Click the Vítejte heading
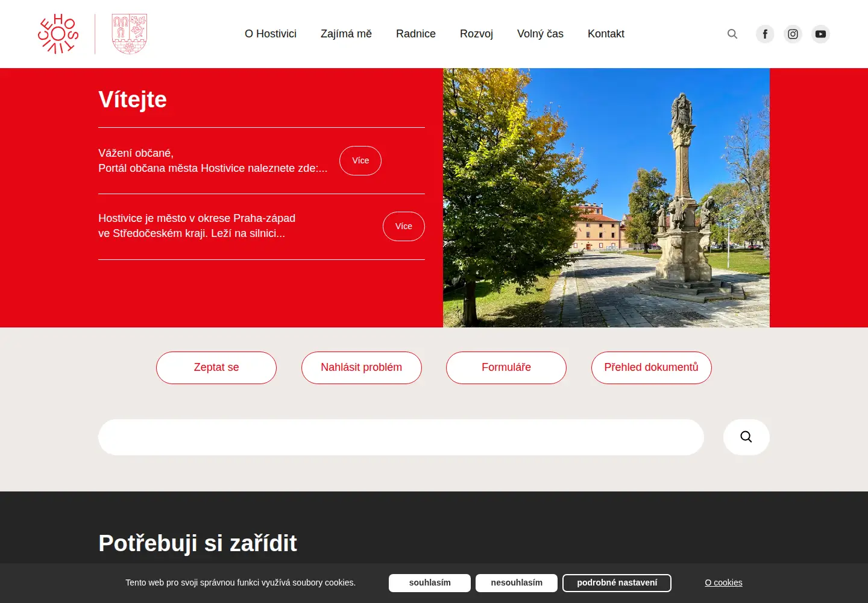 click(133, 99)
